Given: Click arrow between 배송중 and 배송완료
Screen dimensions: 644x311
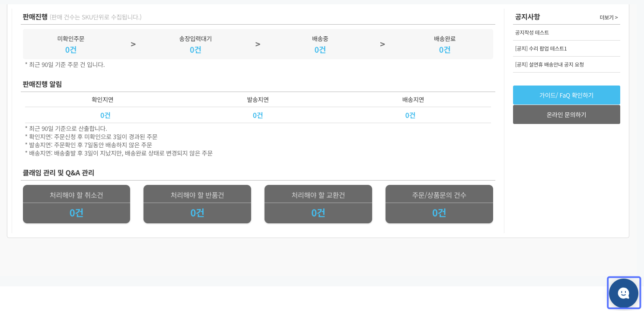Looking at the screenshot, I should coord(383,44).
